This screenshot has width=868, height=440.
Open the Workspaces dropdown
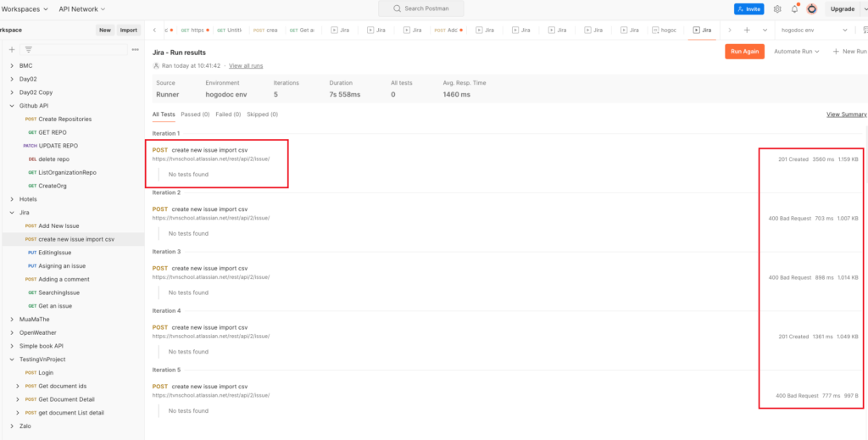click(25, 8)
